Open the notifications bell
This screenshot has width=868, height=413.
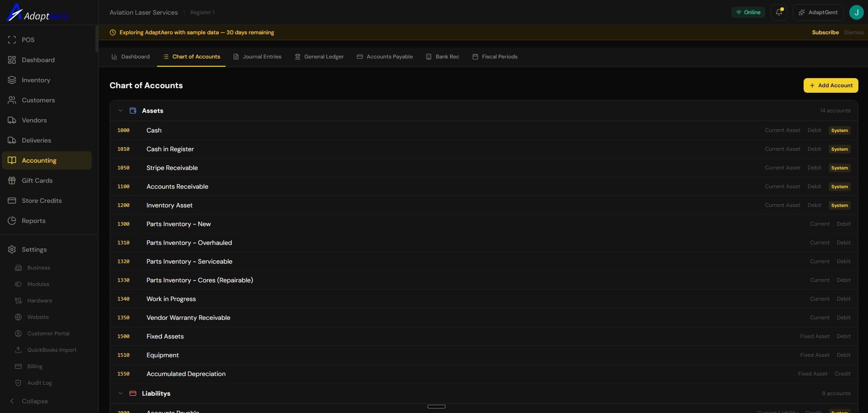point(779,12)
